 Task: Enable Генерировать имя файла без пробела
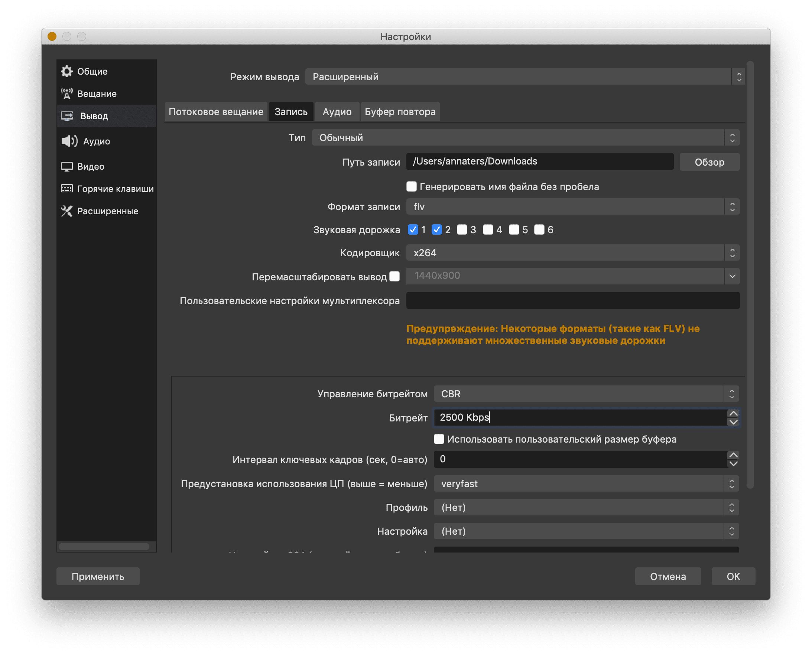412,186
